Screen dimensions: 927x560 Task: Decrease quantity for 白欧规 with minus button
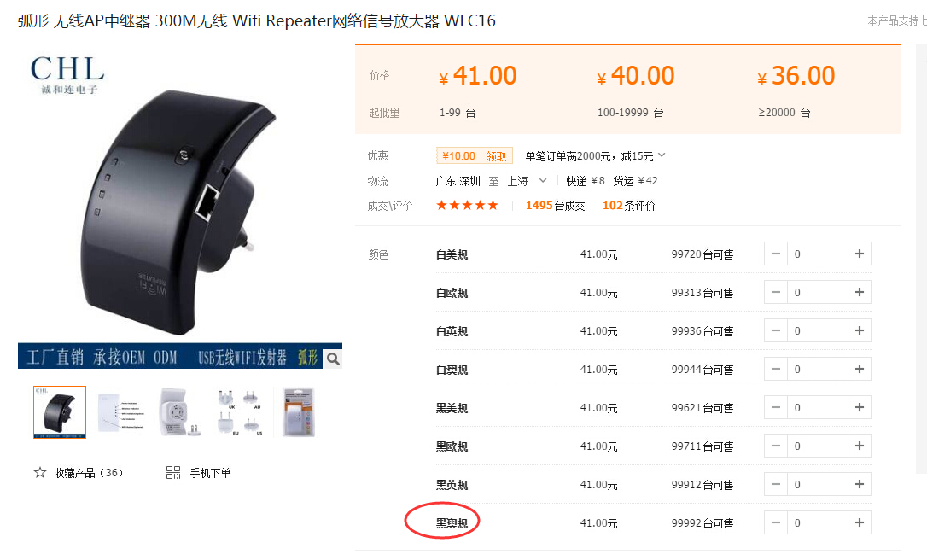776,292
